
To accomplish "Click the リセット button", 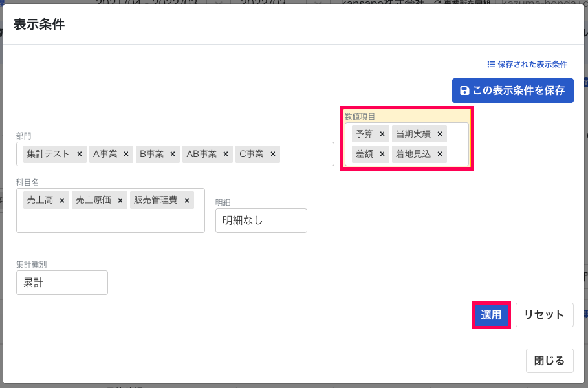I will 544,315.
